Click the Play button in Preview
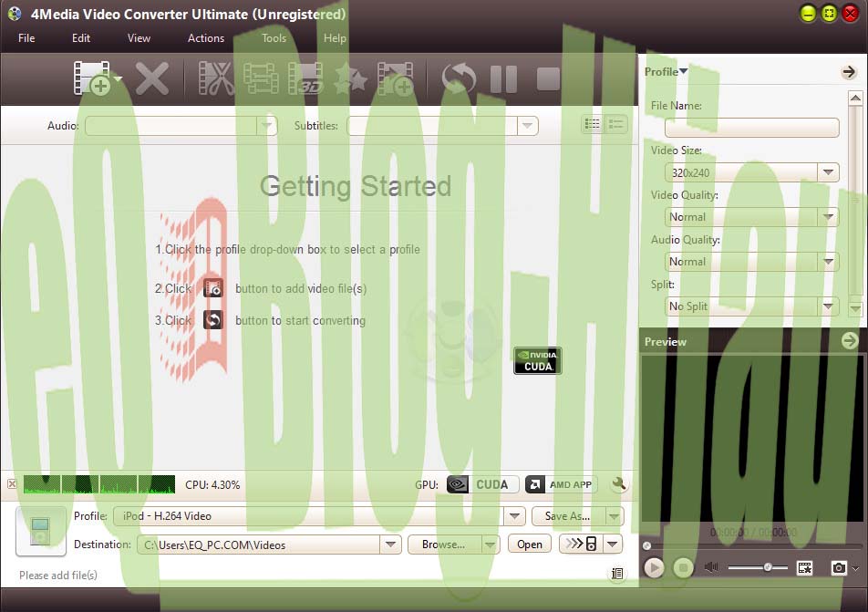The width and height of the screenshot is (868, 612). pyautogui.click(x=654, y=567)
